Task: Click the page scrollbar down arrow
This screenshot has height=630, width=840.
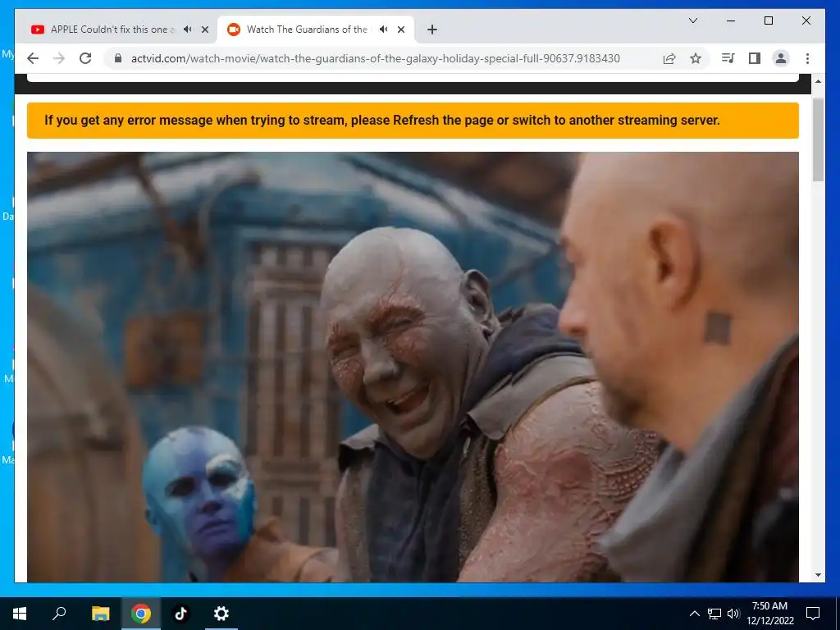Action: (x=818, y=575)
